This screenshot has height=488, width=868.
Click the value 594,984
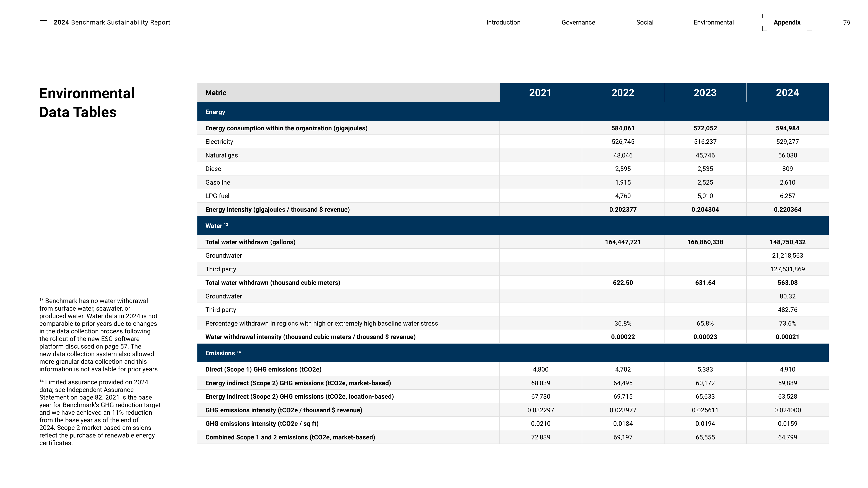point(788,128)
